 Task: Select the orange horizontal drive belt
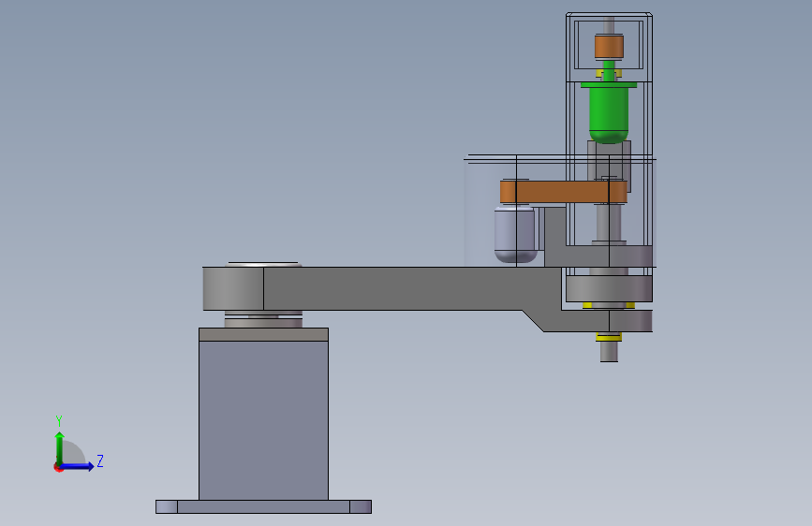coord(564,192)
